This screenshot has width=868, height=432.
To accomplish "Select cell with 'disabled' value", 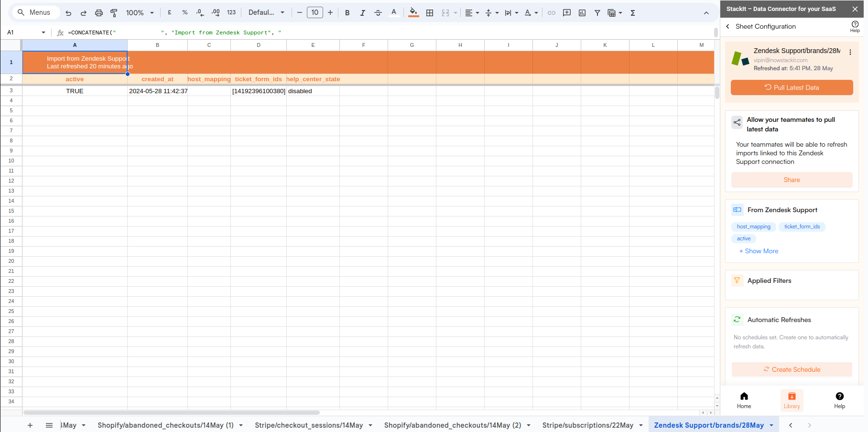I will pyautogui.click(x=313, y=91).
